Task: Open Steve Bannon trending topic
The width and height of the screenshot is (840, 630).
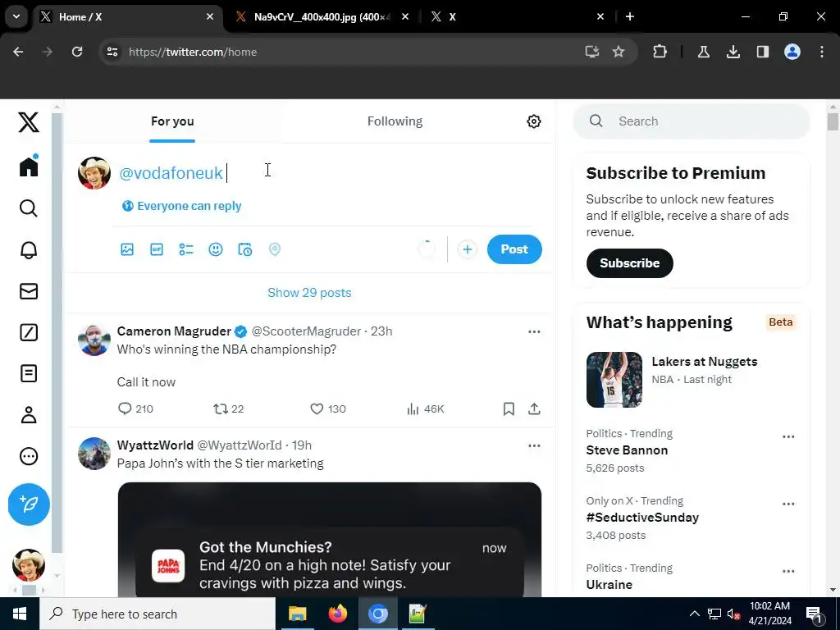Action: (627, 450)
